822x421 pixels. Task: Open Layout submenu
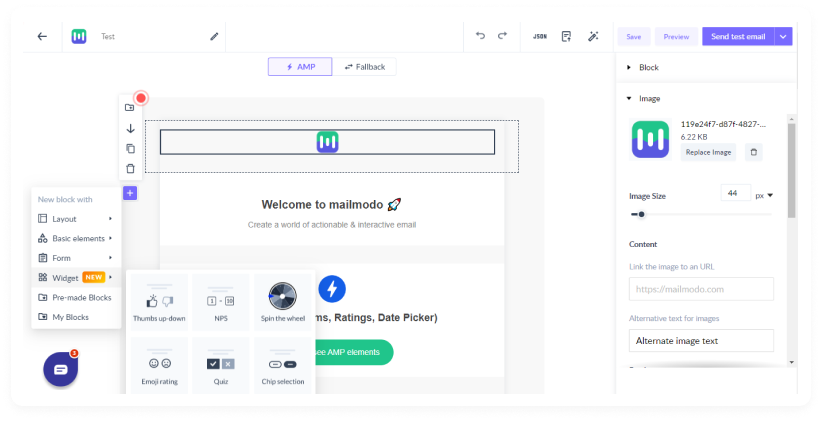click(x=76, y=219)
